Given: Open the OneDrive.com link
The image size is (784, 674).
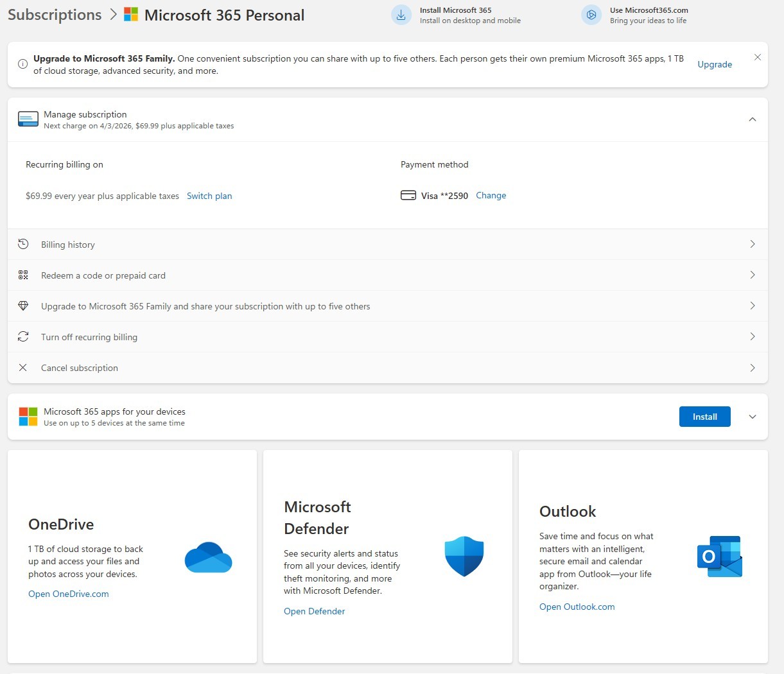Looking at the screenshot, I should tap(69, 594).
